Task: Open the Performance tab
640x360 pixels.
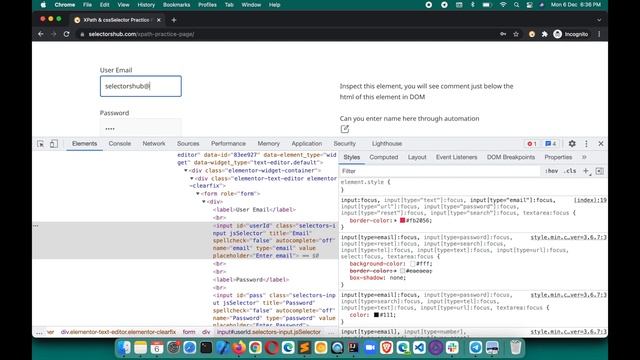Action: pyautogui.click(x=228, y=144)
